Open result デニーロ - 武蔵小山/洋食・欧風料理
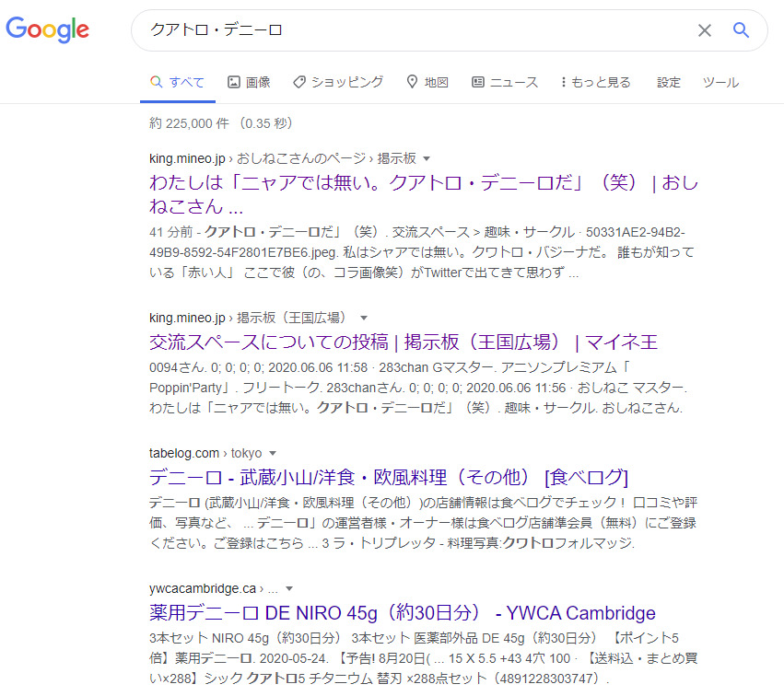 click(389, 478)
